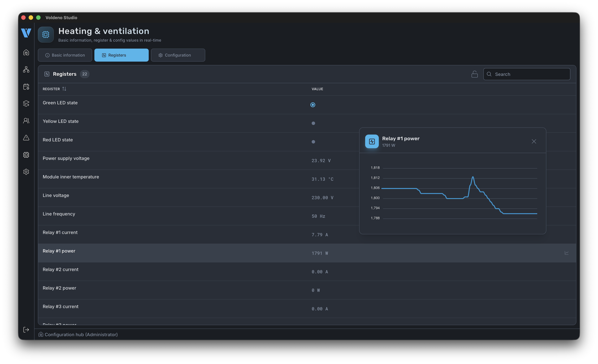598x364 pixels.
Task: Enable the Yellow LED state
Action: point(313,123)
